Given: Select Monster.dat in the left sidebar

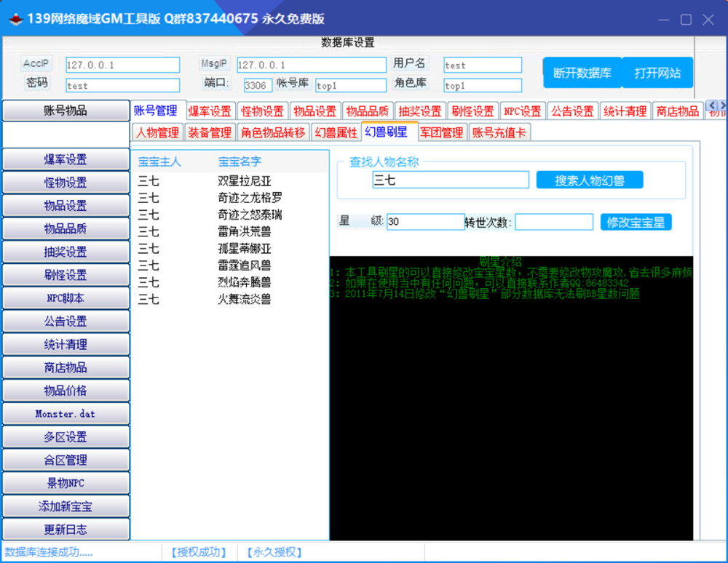Looking at the screenshot, I should [x=66, y=414].
